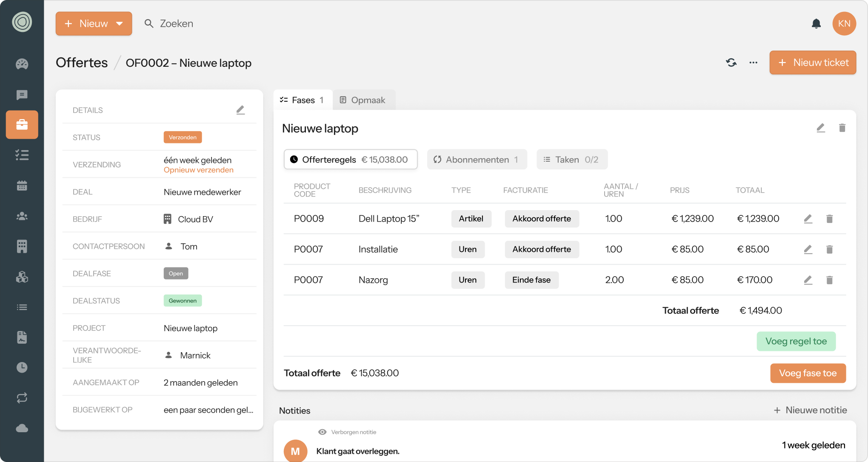Delete the Dell Laptop 15" line item
This screenshot has height=462, width=868.
click(829, 219)
